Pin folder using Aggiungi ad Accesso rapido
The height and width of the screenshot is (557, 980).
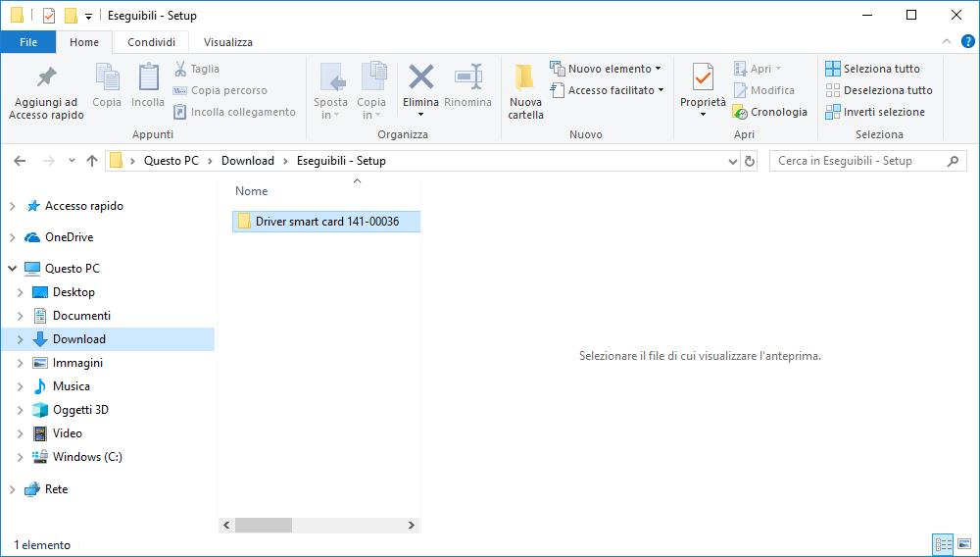tap(46, 78)
